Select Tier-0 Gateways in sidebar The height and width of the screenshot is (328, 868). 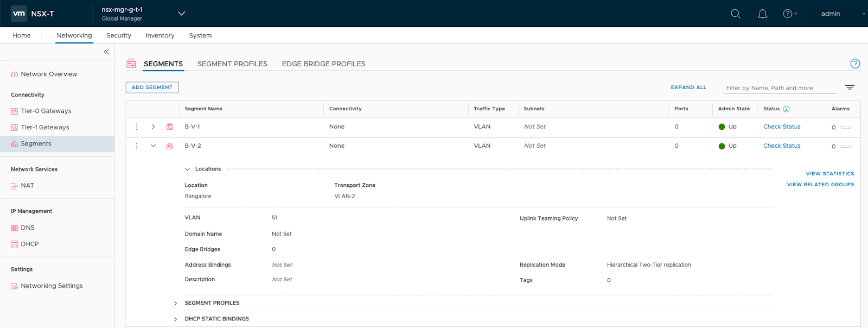point(46,111)
